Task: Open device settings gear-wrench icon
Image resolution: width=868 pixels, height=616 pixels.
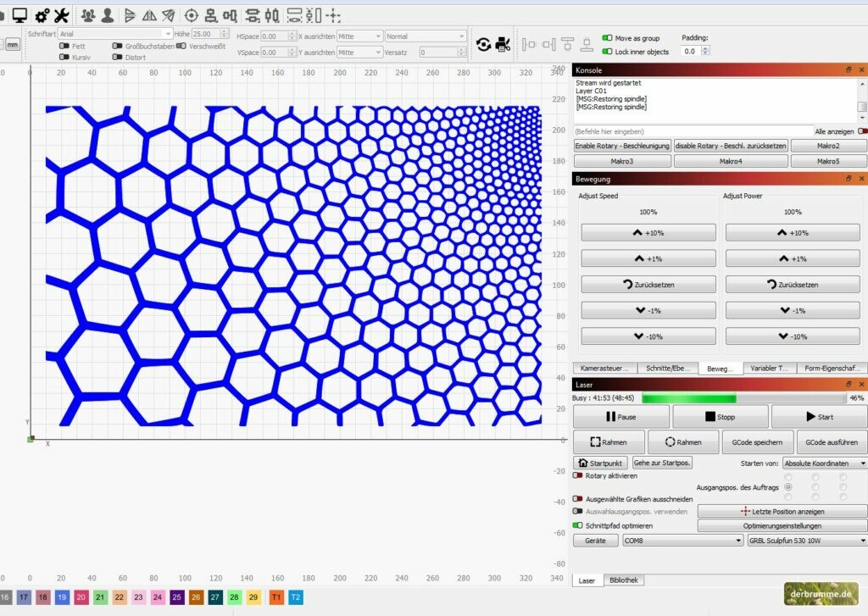Action: click(x=42, y=15)
